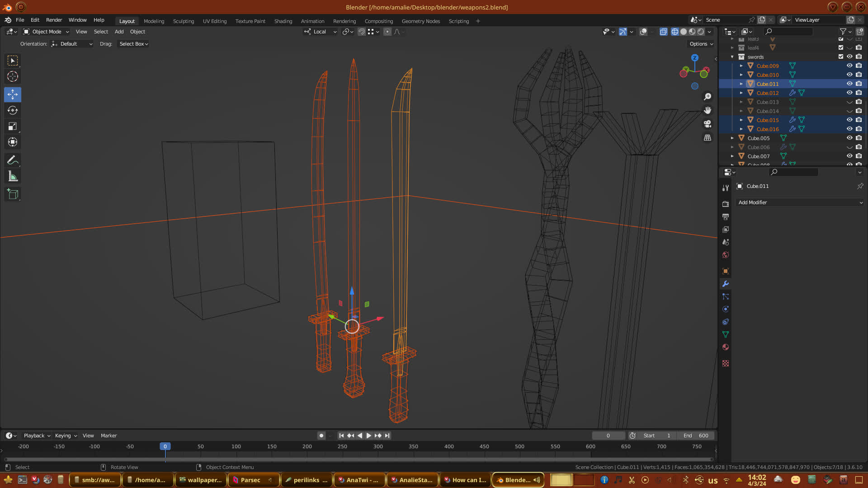Select the Add Cube tool
The width and height of the screenshot is (868, 488).
13,194
